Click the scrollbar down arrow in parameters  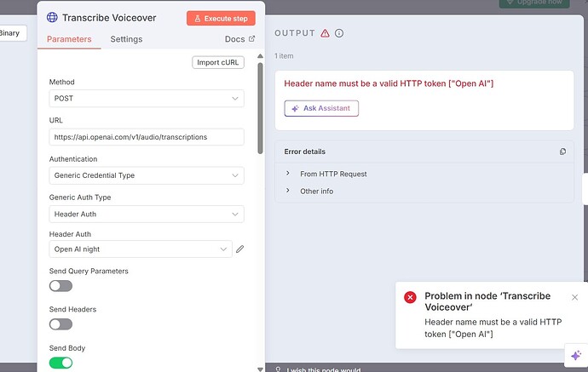pyautogui.click(x=260, y=369)
